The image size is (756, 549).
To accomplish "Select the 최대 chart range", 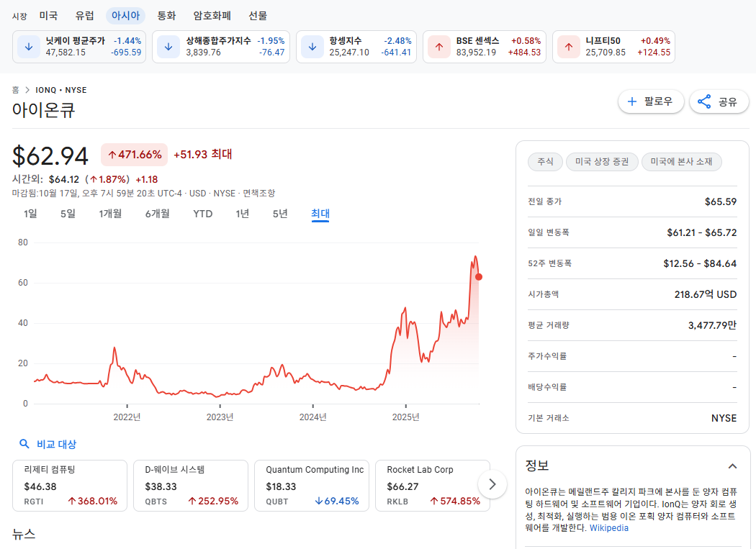I will (x=320, y=214).
